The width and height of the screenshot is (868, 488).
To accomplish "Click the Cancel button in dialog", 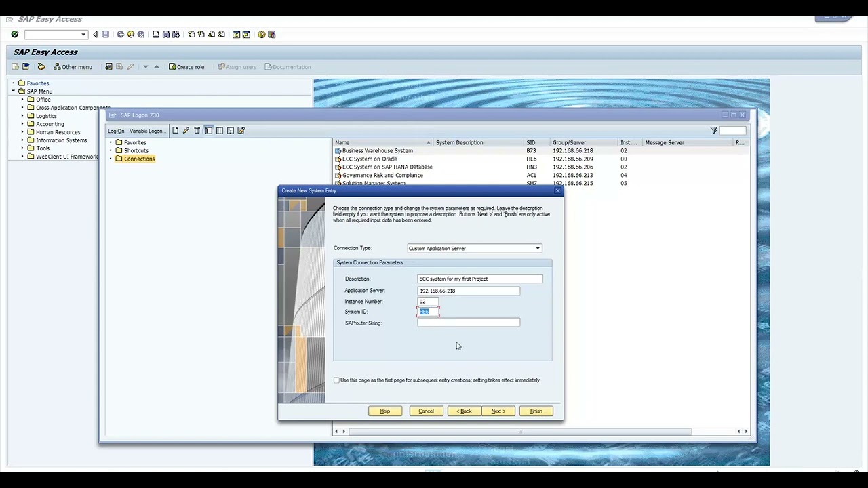I will [426, 411].
